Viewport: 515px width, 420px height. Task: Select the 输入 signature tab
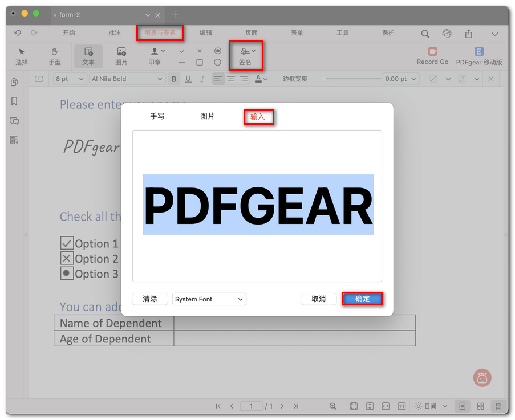[258, 116]
